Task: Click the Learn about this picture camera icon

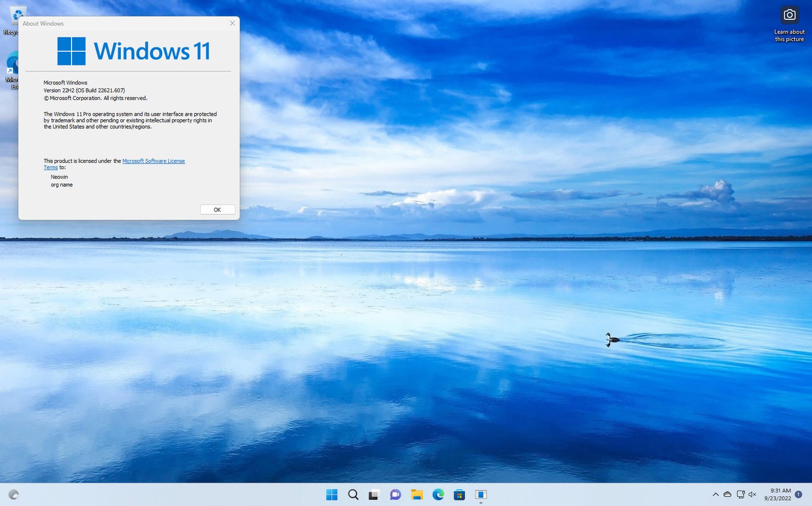Action: (x=789, y=15)
